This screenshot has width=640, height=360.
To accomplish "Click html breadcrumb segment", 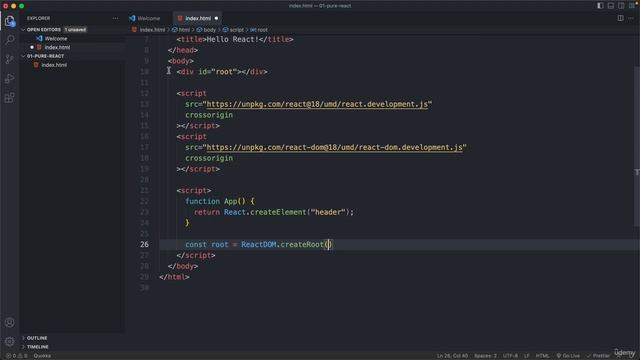I will point(184,30).
